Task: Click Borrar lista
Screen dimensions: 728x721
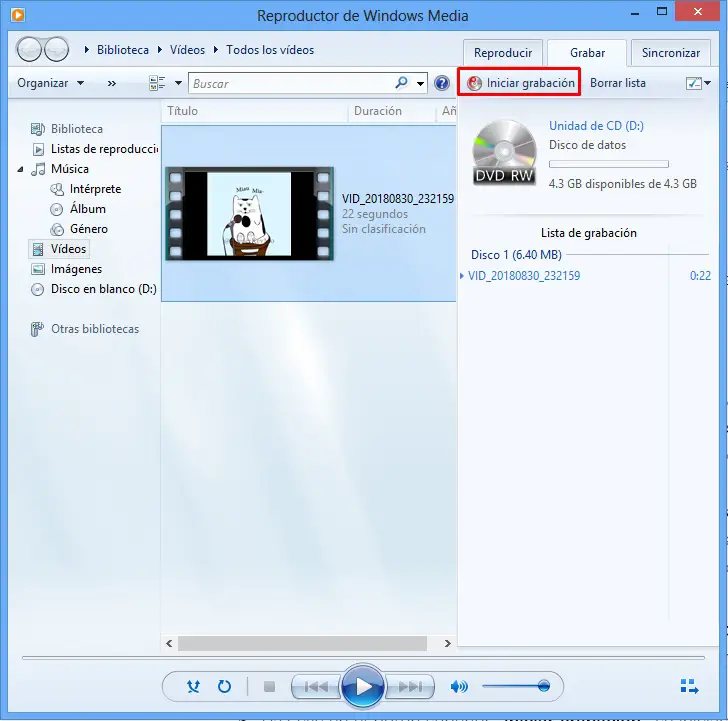Action: pos(618,83)
